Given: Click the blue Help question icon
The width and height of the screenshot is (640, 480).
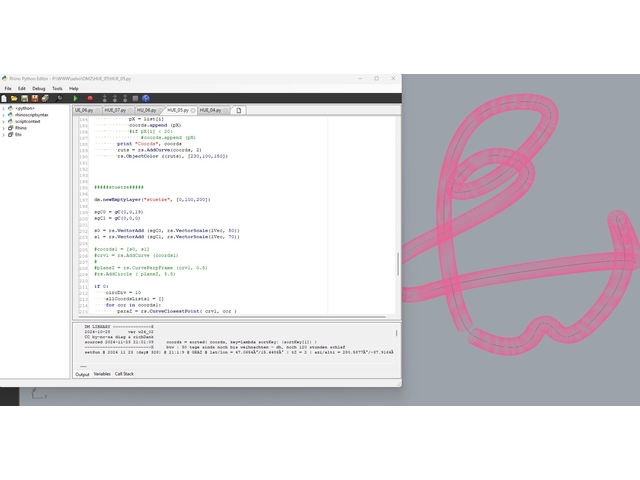Looking at the screenshot, I should [x=146, y=98].
